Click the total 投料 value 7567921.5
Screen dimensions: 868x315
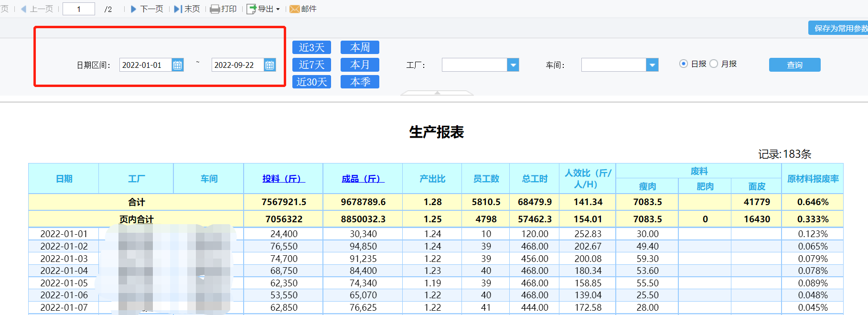click(x=284, y=202)
